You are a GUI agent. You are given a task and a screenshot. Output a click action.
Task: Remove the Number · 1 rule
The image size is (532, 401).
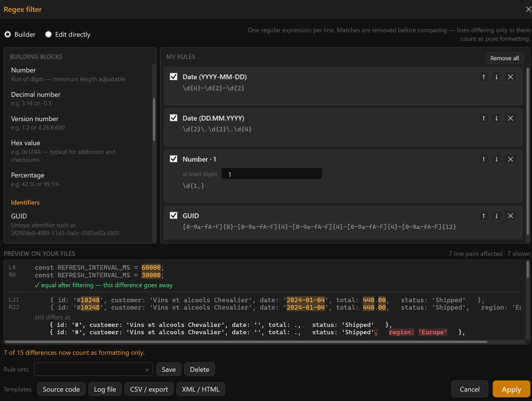(510, 159)
